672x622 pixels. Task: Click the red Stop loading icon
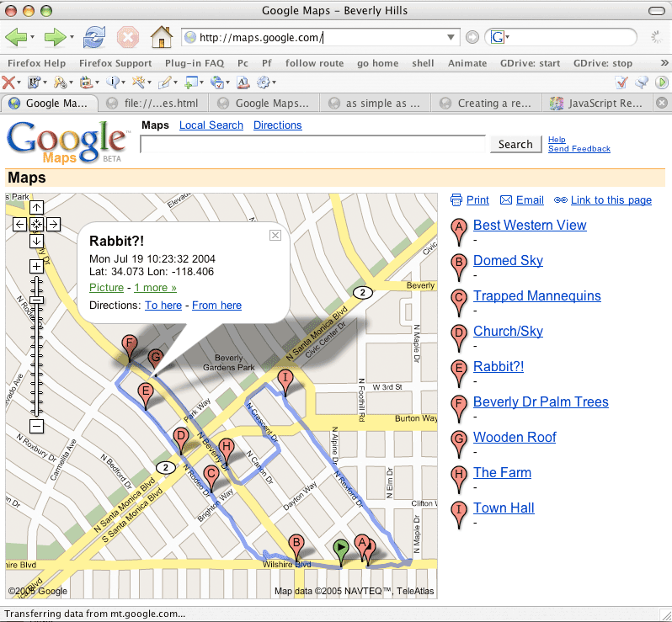[x=128, y=37]
